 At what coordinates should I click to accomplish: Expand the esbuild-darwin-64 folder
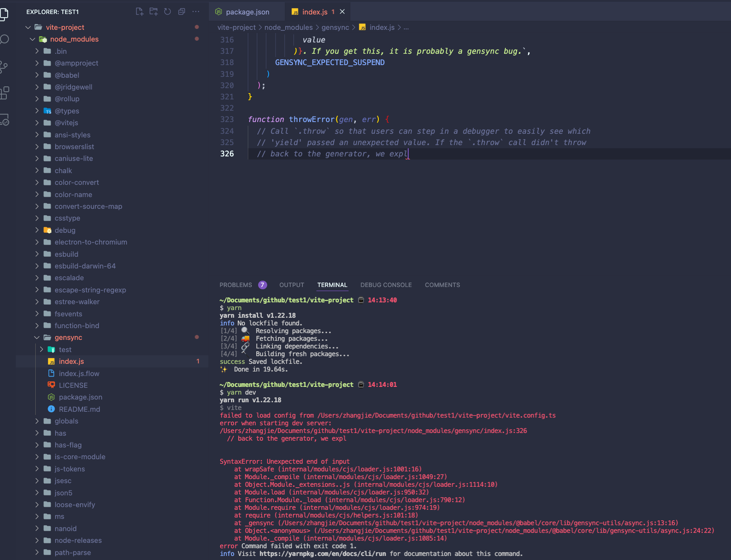pos(37,266)
